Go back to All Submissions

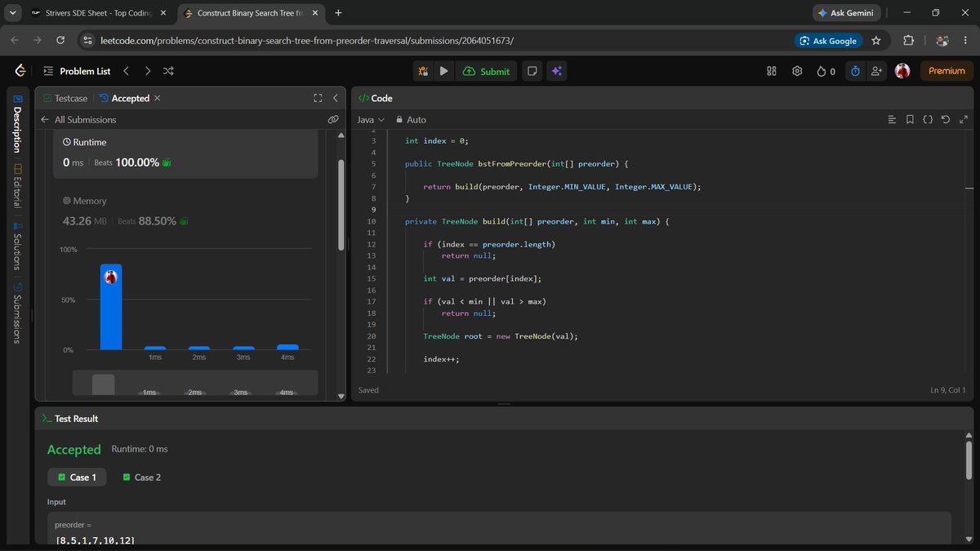(x=78, y=119)
